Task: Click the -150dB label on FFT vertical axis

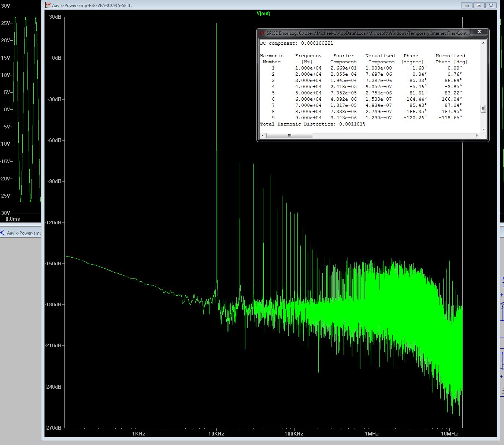Action: (53, 263)
